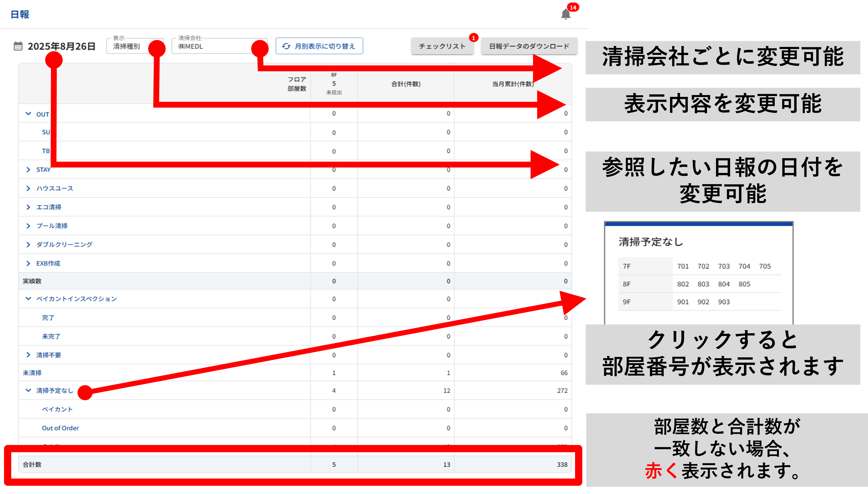This screenshot has width=868, height=494.
Task: Click the refresh icon on monthly switch button
Action: (286, 46)
